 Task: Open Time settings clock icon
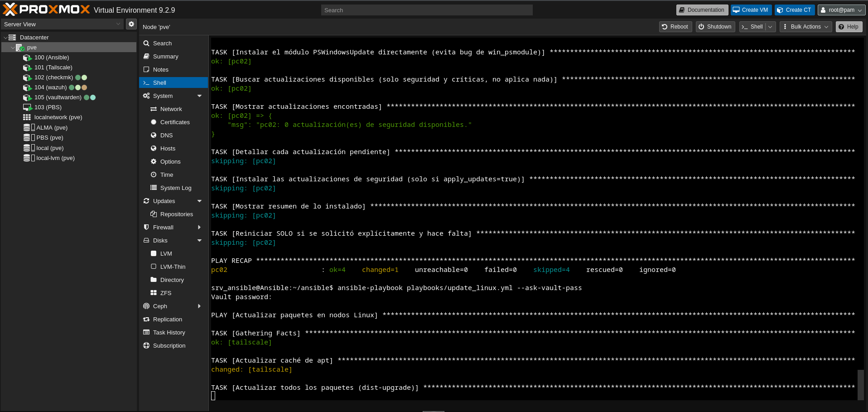tap(154, 175)
